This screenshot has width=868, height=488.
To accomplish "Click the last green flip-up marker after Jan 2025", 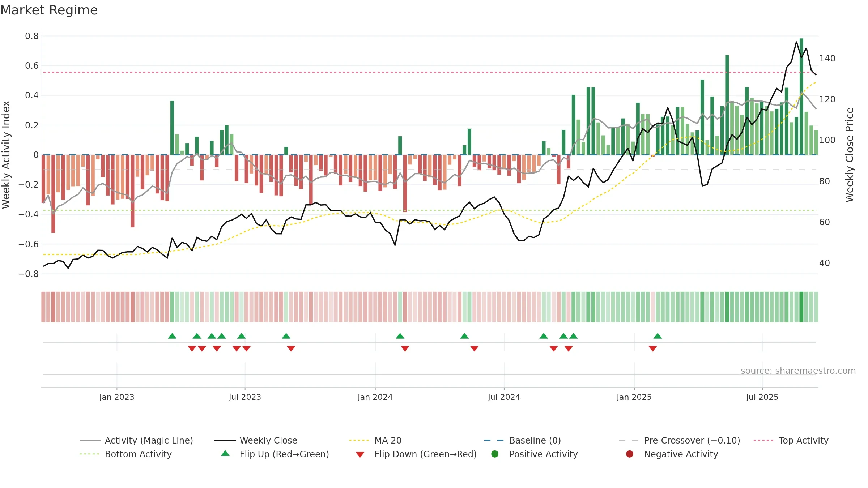I will [658, 336].
